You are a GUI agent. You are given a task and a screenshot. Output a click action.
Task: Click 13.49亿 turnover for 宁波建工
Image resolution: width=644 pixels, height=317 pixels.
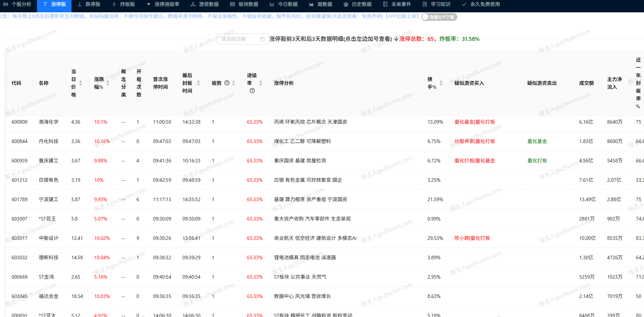pyautogui.click(x=587, y=199)
